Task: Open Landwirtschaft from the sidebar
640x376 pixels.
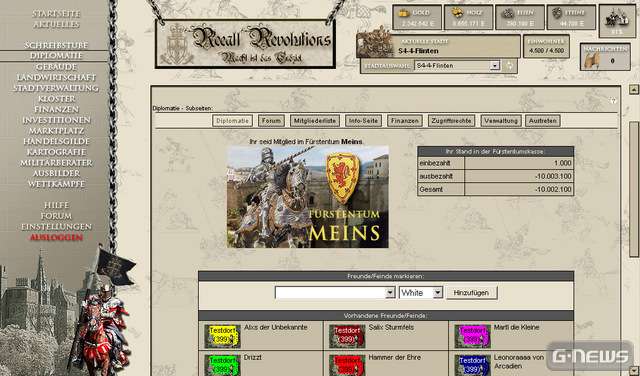Action: pyautogui.click(x=56, y=77)
